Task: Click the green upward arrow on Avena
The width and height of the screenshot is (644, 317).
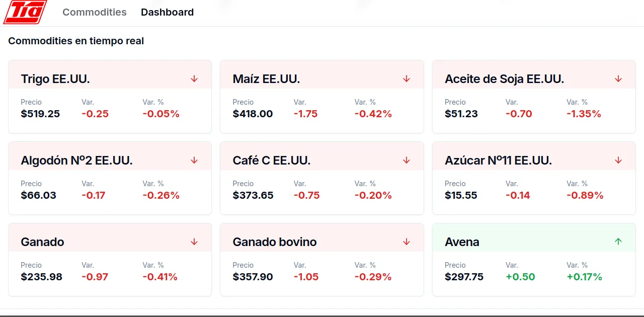Action: click(618, 242)
